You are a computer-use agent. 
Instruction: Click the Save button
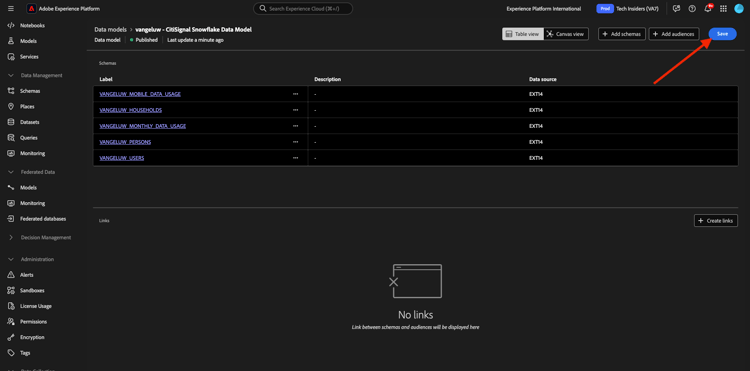pos(722,34)
